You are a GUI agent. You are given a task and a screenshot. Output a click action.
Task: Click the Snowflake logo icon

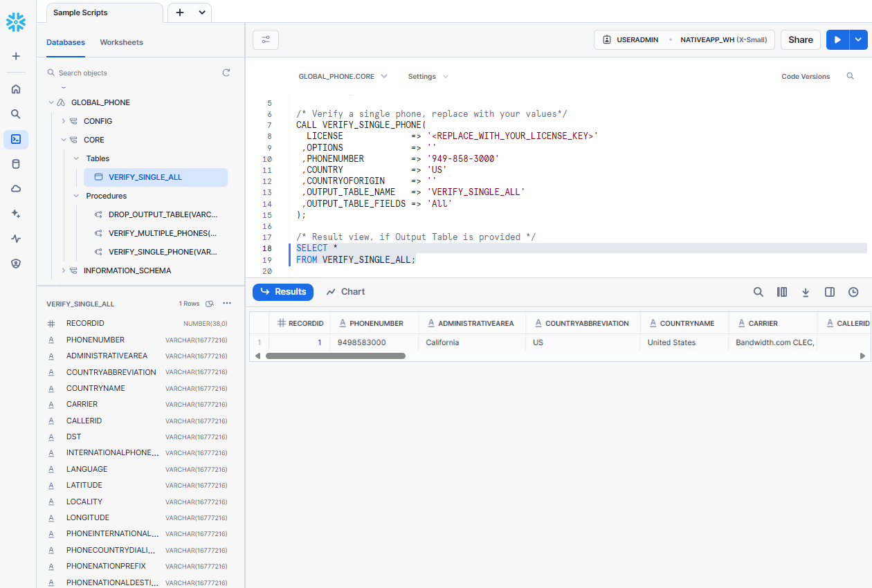pos(16,22)
